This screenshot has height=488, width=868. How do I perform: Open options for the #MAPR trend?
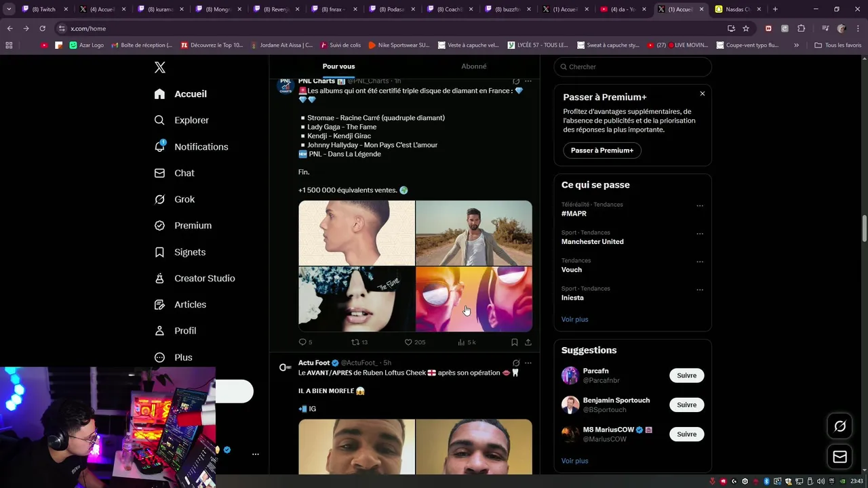point(700,206)
